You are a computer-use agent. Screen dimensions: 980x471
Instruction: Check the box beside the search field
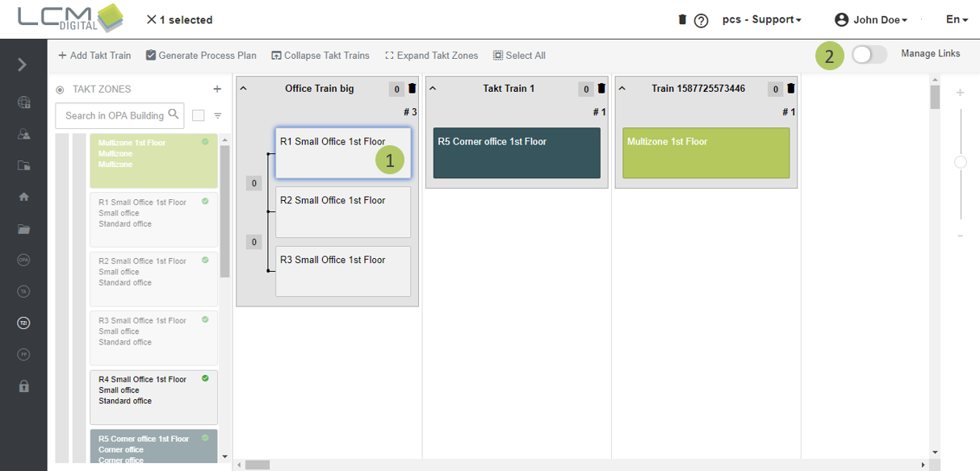[199, 116]
